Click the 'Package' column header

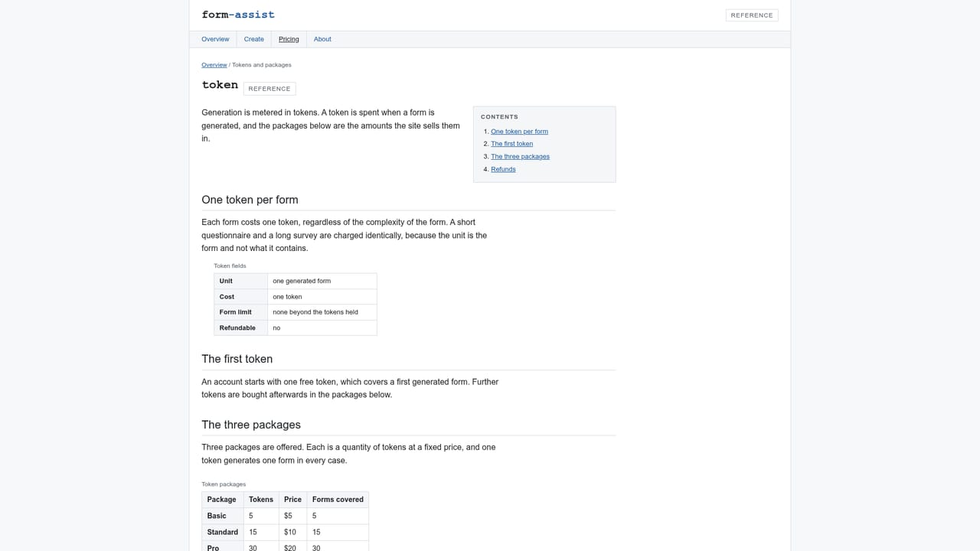(x=223, y=500)
